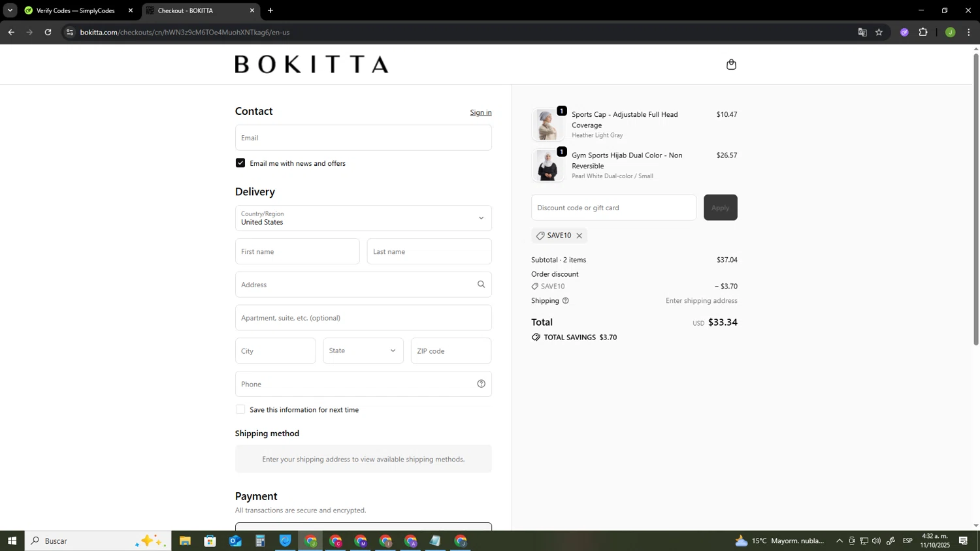Click the page vertical scrollbar
The image size is (980, 551).
click(x=976, y=199)
